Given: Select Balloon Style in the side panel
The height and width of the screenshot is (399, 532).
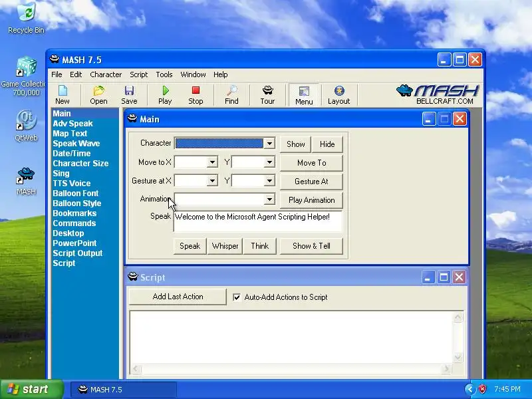Looking at the screenshot, I should (77, 203).
